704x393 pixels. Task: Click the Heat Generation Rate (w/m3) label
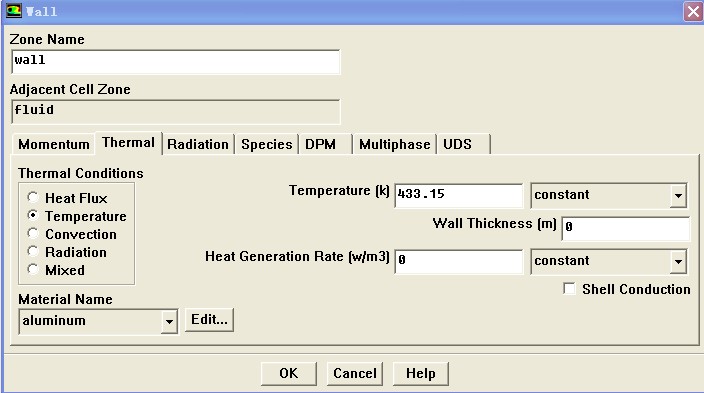[297, 256]
